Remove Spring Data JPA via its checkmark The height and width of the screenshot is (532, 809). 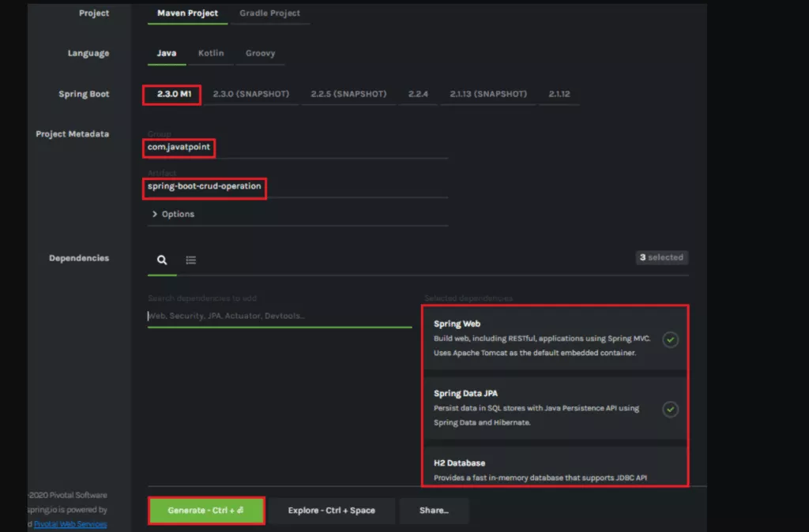click(670, 409)
